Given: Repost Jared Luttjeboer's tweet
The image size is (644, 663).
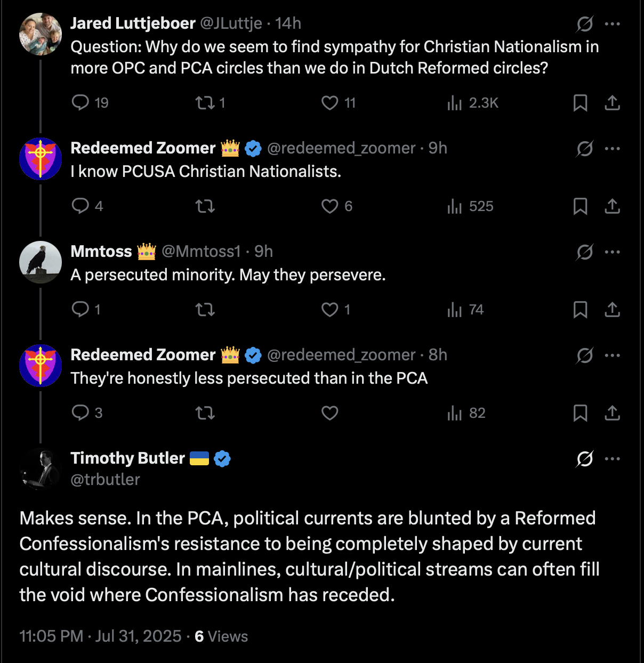Looking at the screenshot, I should click(x=205, y=102).
